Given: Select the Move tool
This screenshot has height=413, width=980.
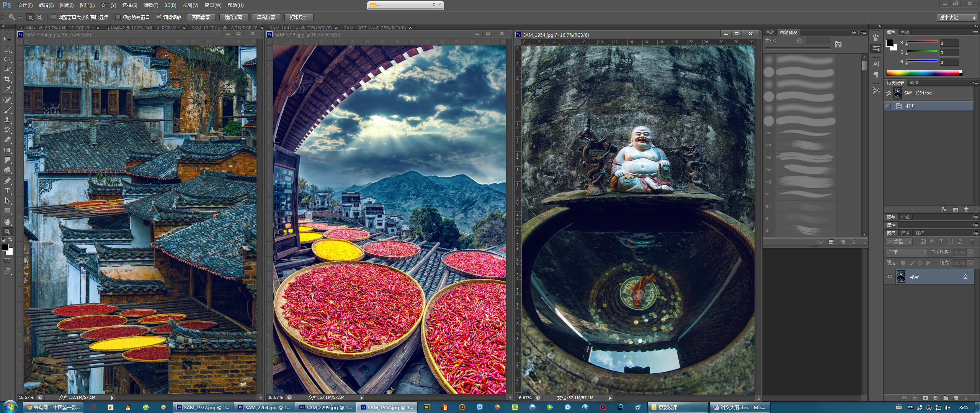Looking at the screenshot, I should click(7, 39).
